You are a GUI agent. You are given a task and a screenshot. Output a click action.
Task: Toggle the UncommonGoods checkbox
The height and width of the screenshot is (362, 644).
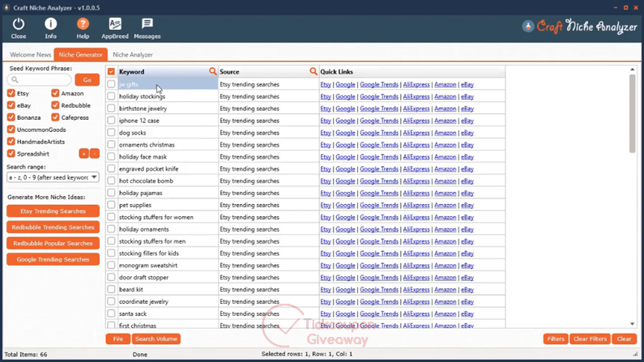click(x=11, y=130)
